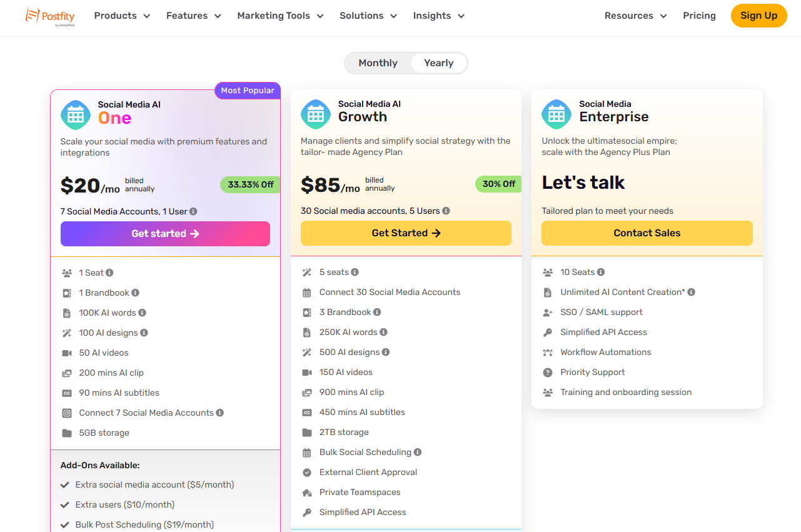801x532 pixels.
Task: Click the Postfity logo
Action: point(50,16)
